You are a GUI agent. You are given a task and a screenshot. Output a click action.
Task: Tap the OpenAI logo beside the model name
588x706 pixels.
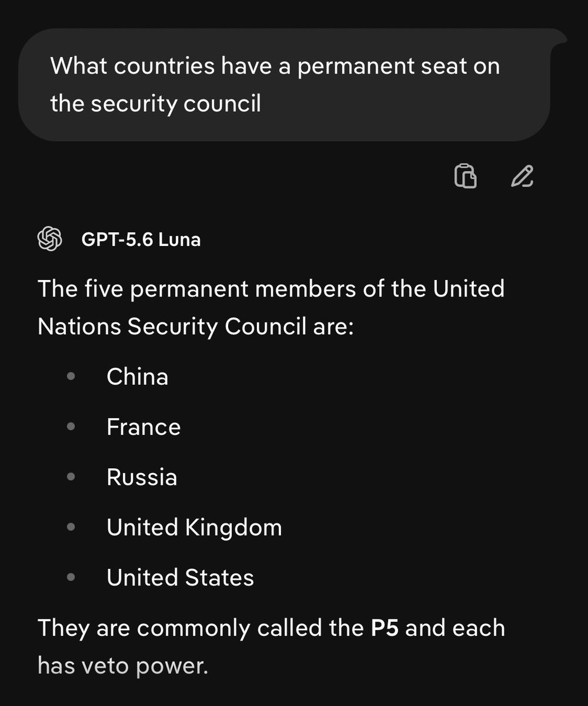(50, 239)
